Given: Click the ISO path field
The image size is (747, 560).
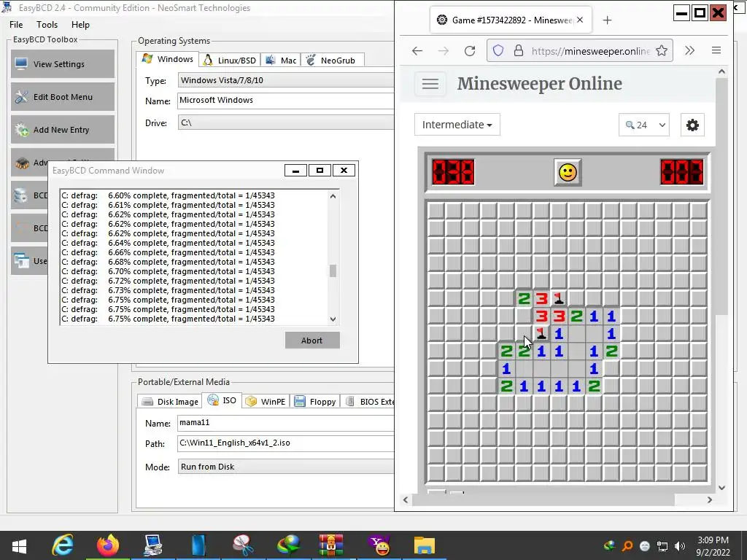Looking at the screenshot, I should tap(286, 443).
